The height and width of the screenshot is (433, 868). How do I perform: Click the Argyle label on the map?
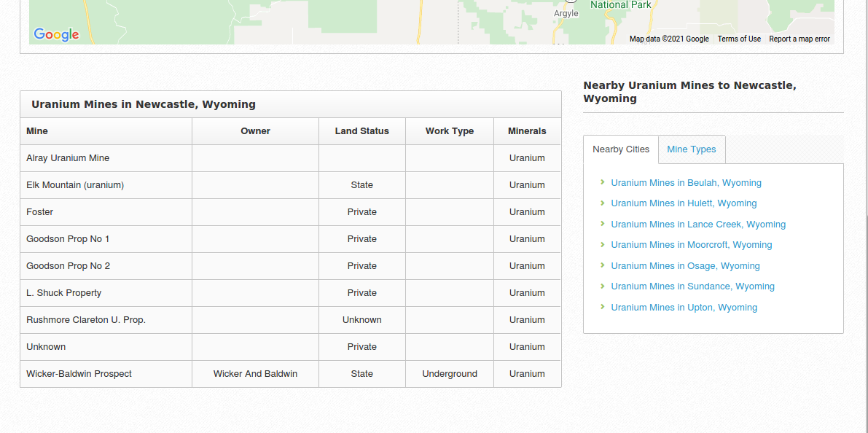[566, 12]
